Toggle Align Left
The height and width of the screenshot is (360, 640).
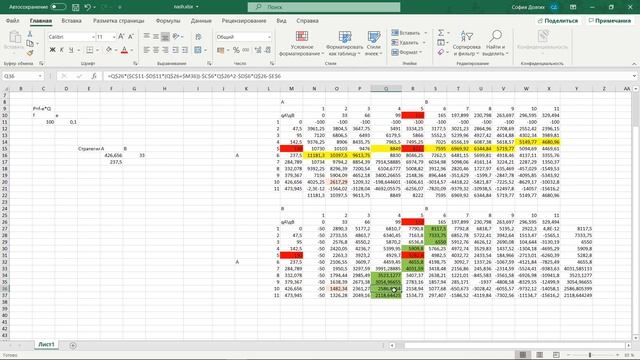tap(147, 50)
